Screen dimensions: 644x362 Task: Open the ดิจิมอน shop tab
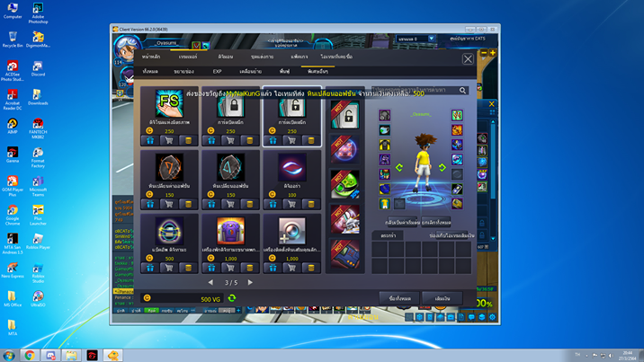pyautogui.click(x=226, y=57)
